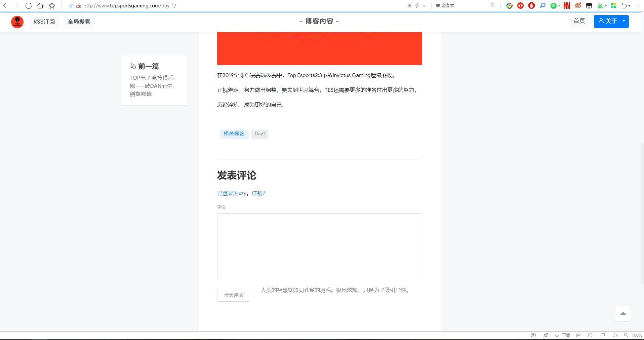Bookmark this page with the star icon
644x340 pixels.
tap(52, 6)
